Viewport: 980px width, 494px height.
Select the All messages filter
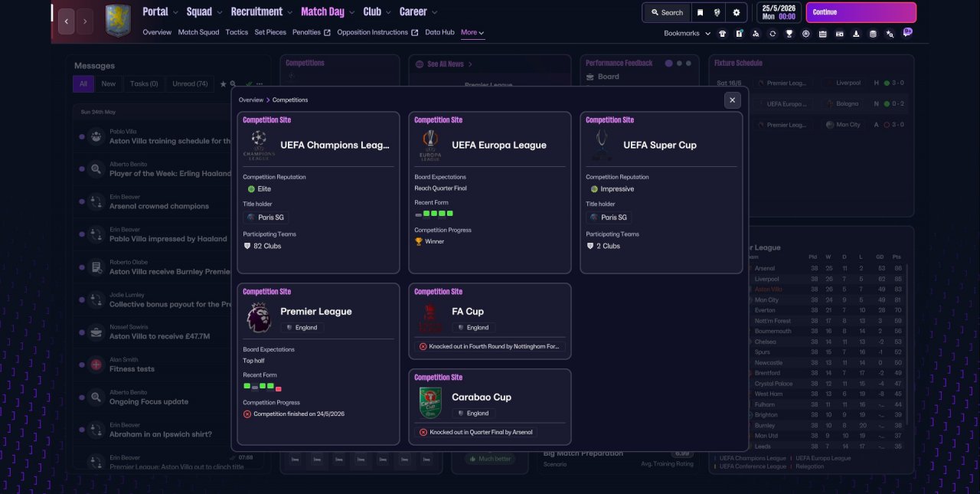(x=83, y=83)
